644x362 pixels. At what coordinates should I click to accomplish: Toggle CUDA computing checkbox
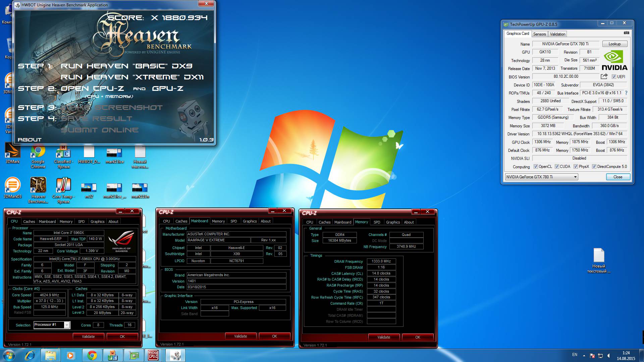557,167
